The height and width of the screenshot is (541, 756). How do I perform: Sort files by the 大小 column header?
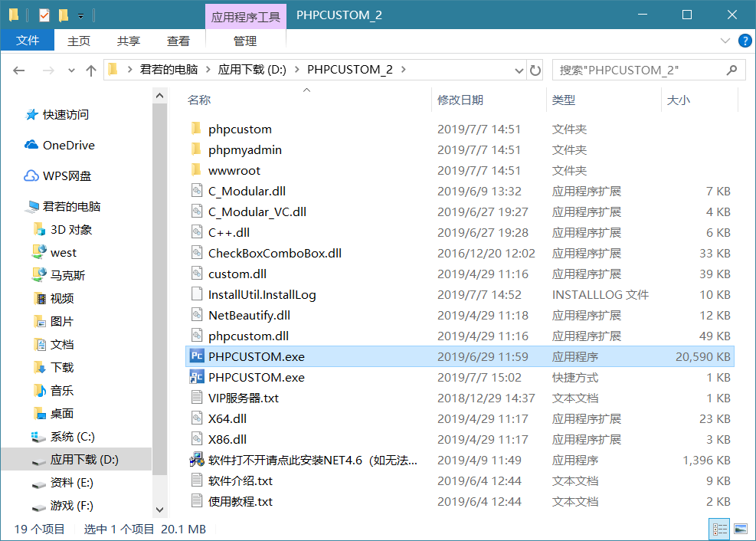click(x=679, y=100)
